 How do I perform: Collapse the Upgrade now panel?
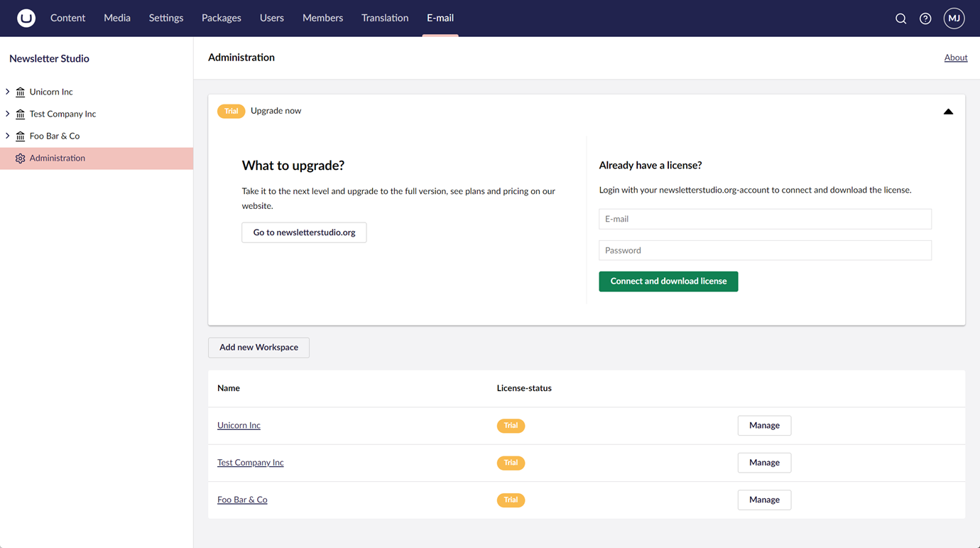pos(948,112)
